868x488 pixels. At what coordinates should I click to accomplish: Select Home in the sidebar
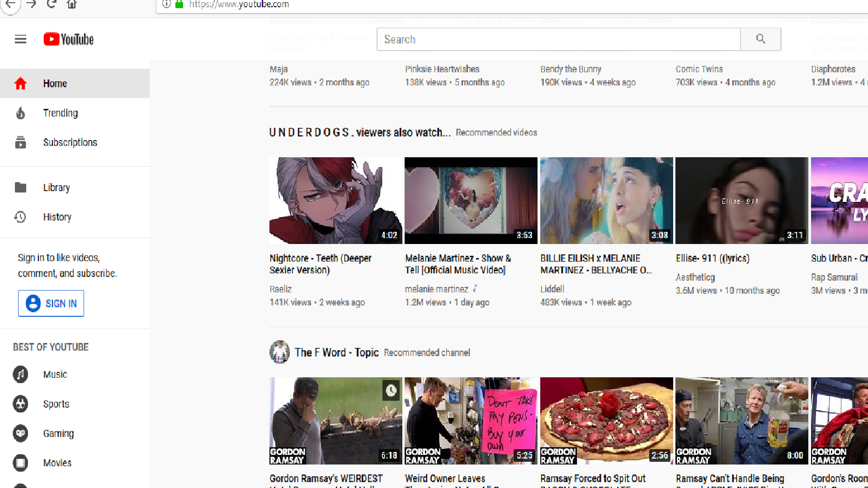pos(75,84)
